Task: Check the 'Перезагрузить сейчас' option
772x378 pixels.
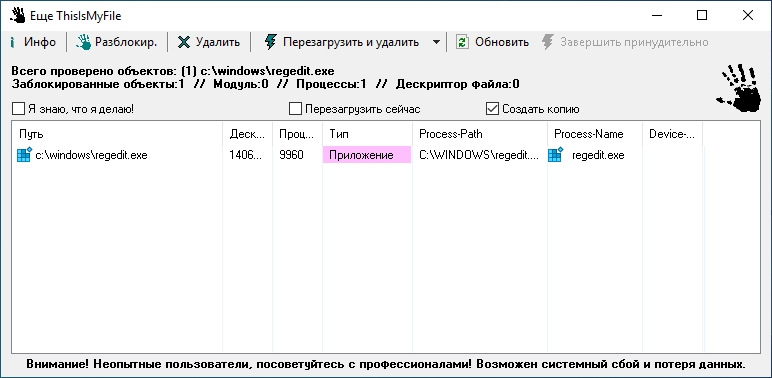Action: click(295, 109)
